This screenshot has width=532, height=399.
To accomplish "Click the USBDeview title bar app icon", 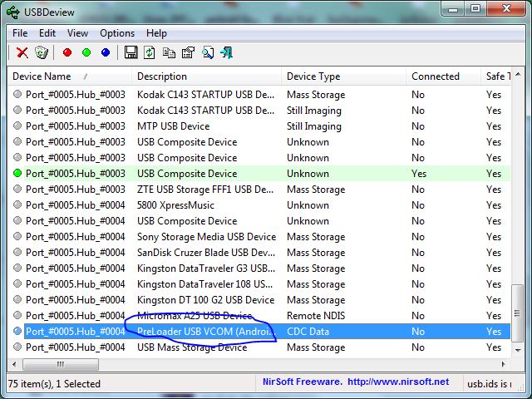I will coord(13,12).
